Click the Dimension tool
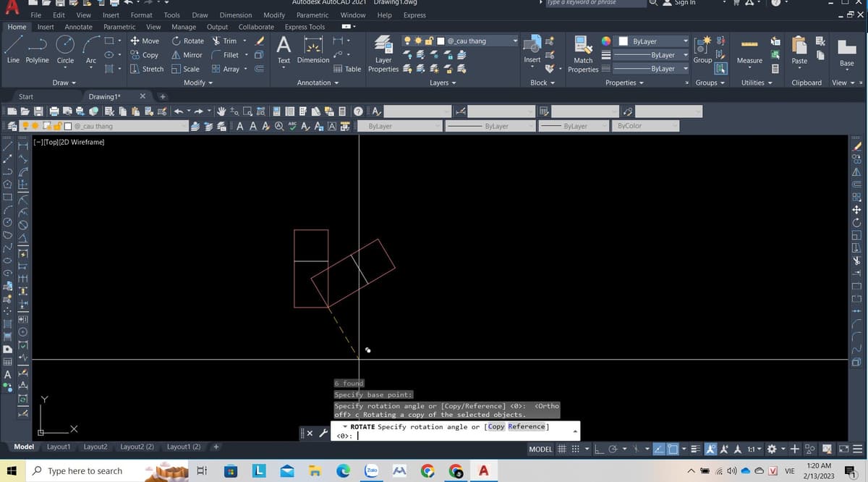This screenshot has height=482, width=868. (313, 49)
